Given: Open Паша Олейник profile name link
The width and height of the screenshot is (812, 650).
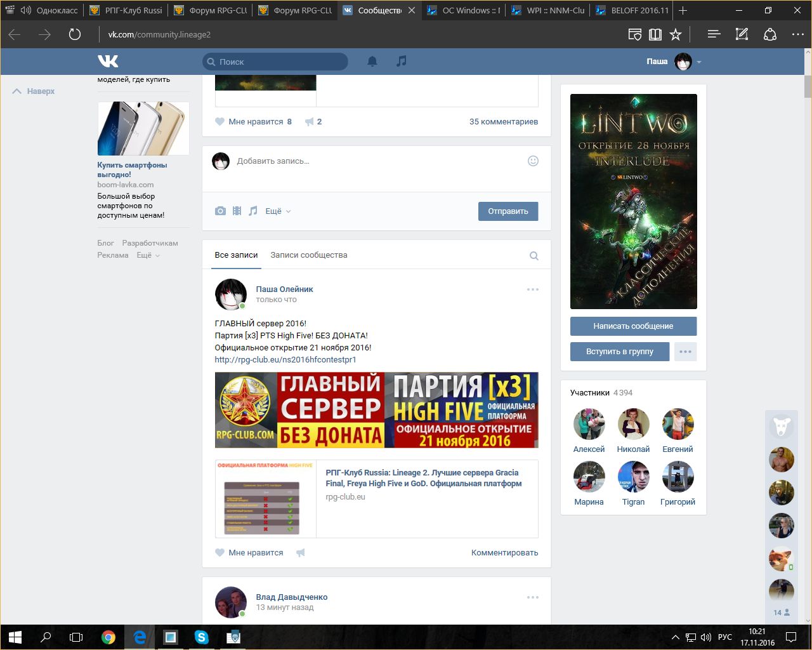Looking at the screenshot, I should [x=284, y=289].
